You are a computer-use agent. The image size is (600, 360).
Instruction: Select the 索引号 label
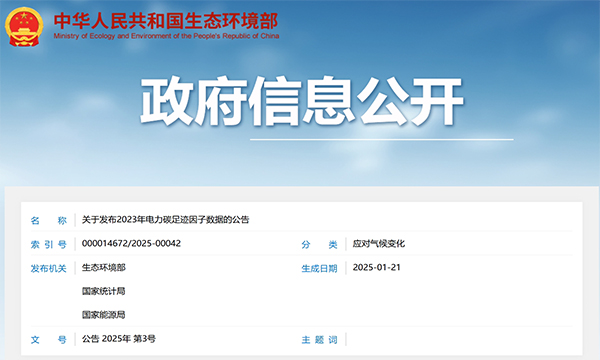49,244
